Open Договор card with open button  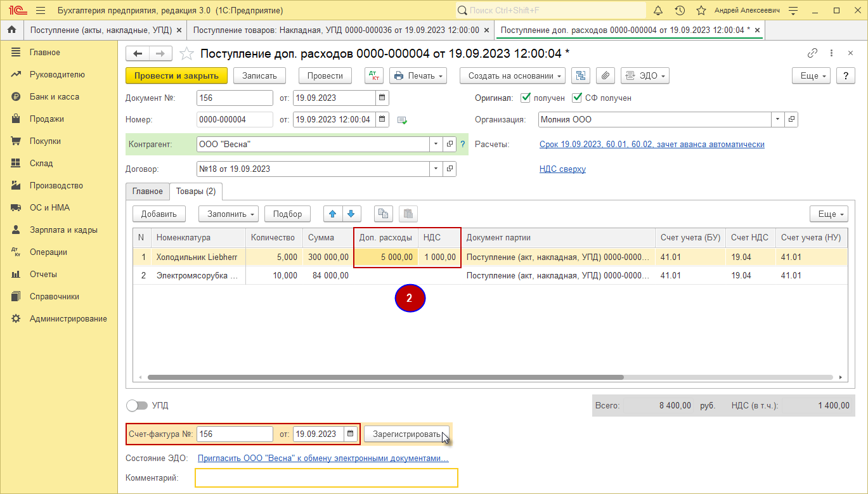pyautogui.click(x=450, y=169)
